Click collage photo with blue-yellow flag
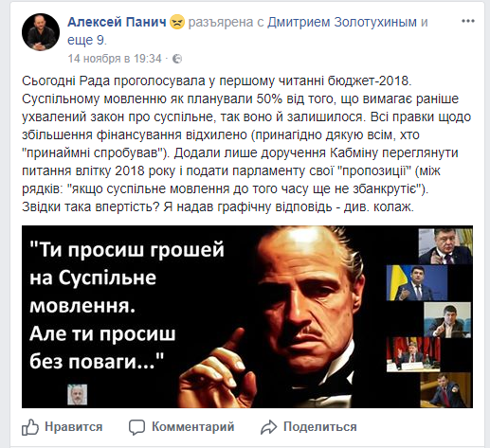This screenshot has height=448, width=490. coord(417,283)
